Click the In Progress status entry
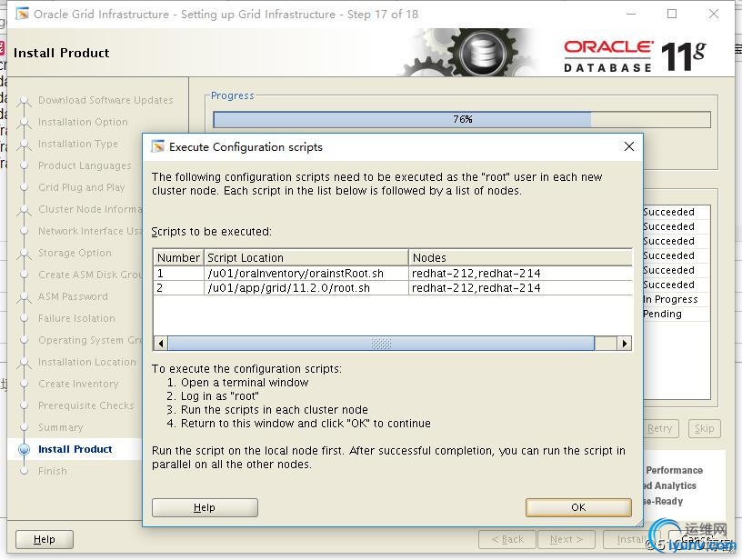Screen dimensions: 742x560 click(670, 299)
